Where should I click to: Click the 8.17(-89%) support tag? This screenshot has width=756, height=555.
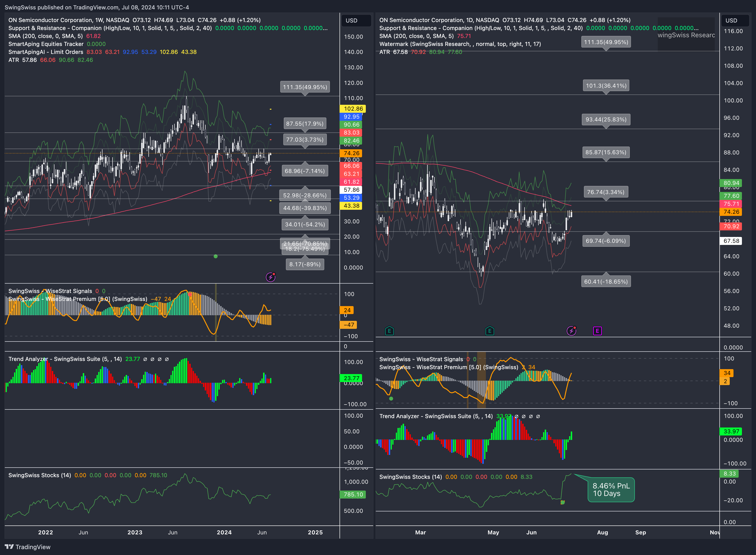[x=305, y=264]
